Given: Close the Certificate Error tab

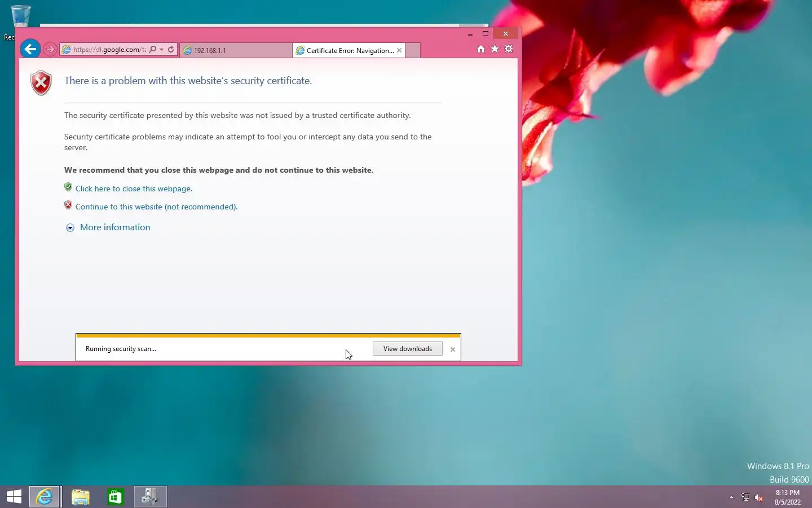Looking at the screenshot, I should coord(399,50).
